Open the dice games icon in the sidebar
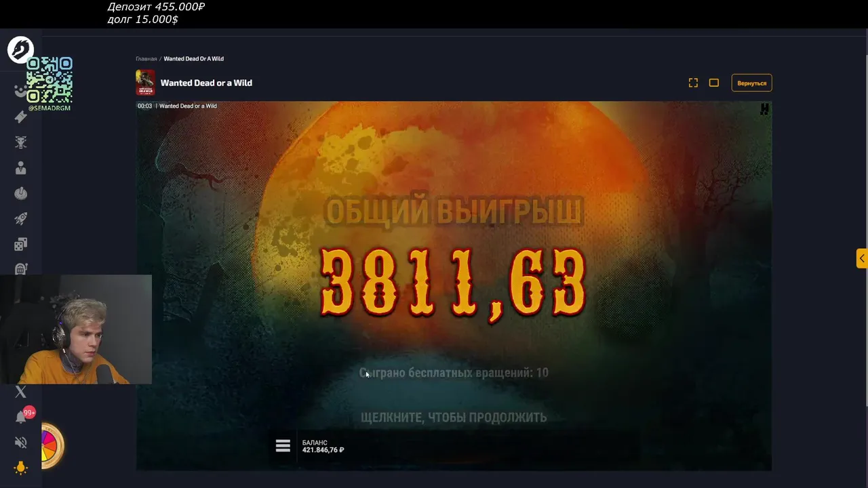The image size is (868, 488). 20,245
